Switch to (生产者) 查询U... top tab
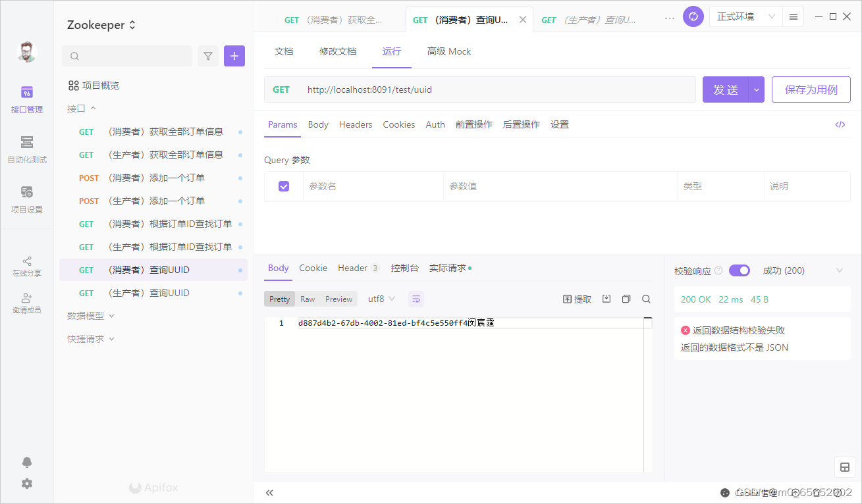Viewport: 862px width, 504px height. (x=589, y=20)
